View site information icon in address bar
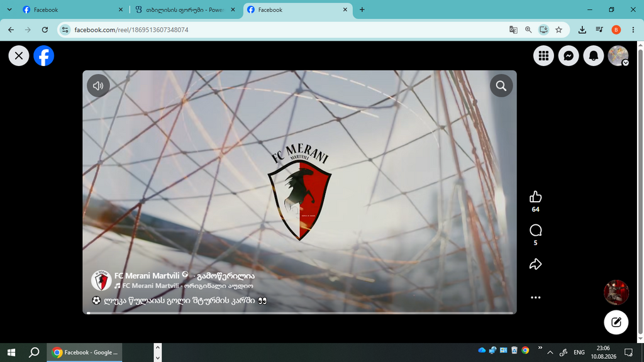 [65, 30]
